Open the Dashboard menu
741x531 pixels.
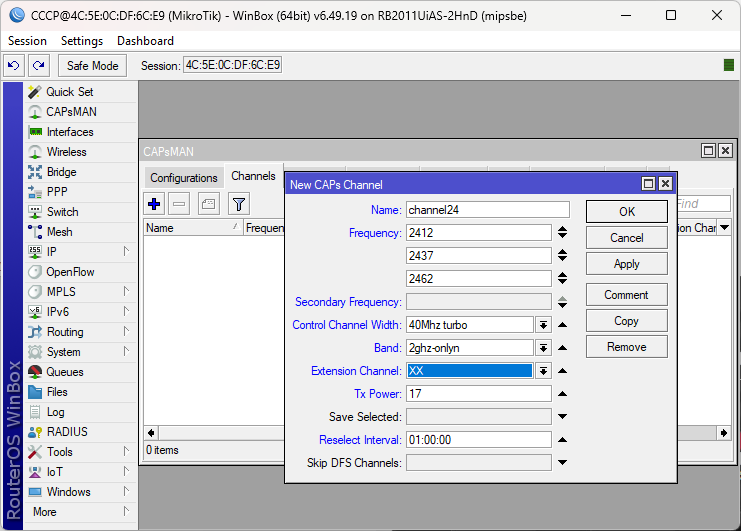(x=145, y=41)
